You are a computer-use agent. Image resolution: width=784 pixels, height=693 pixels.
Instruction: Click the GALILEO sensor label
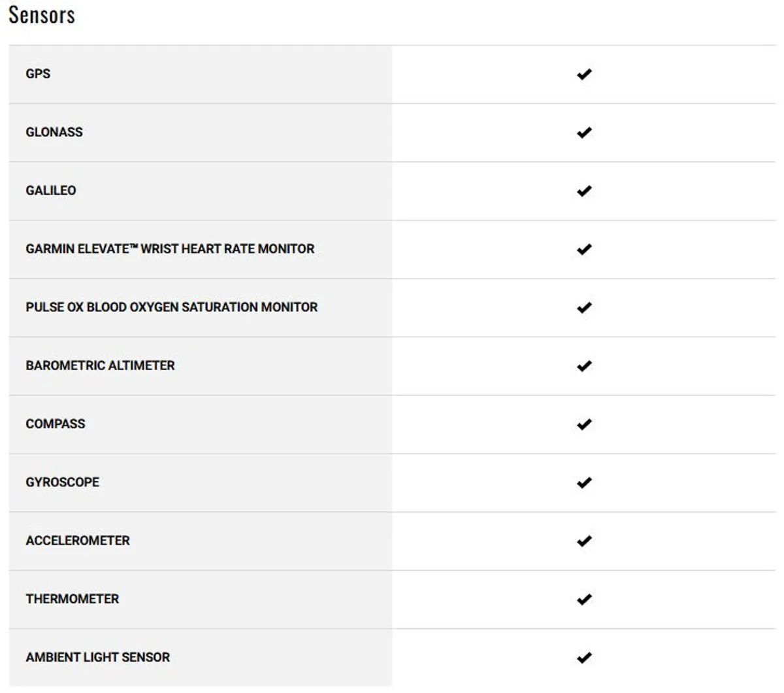(51, 191)
